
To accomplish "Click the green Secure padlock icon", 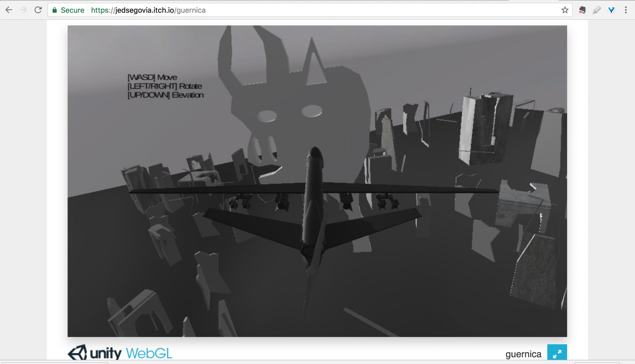I will pyautogui.click(x=55, y=10).
